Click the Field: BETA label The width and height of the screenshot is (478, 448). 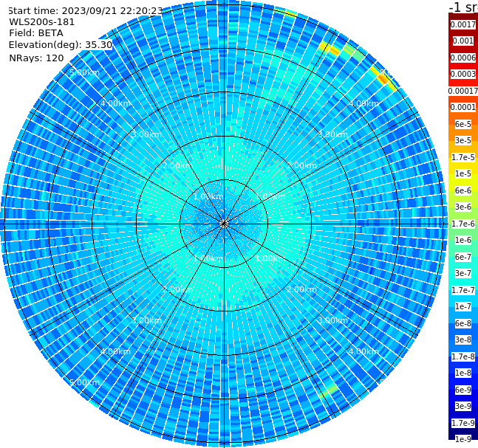(36, 33)
